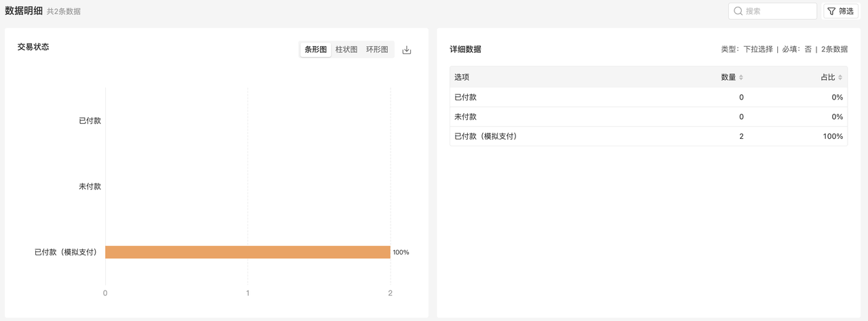Switch chart to 条形图 view
This screenshot has height=321, width=868.
[316, 50]
